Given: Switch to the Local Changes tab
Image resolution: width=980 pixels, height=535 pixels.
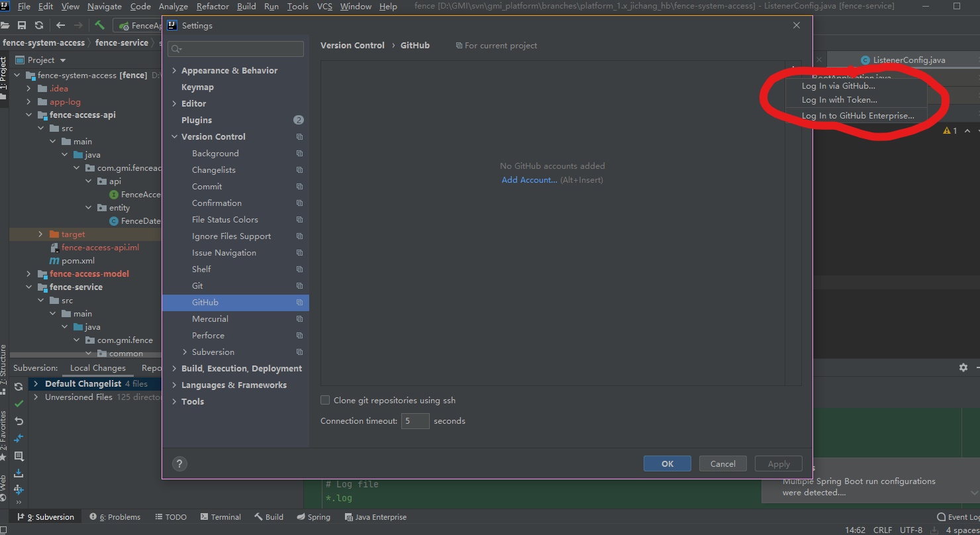Looking at the screenshot, I should coord(97,368).
